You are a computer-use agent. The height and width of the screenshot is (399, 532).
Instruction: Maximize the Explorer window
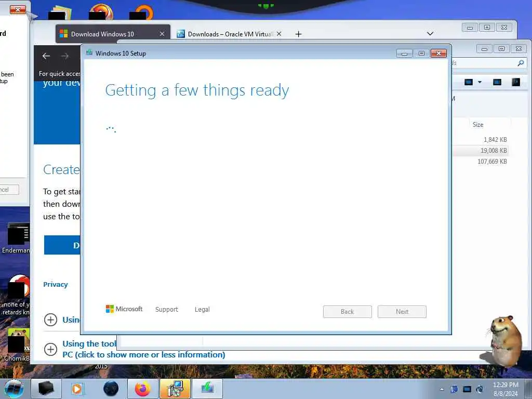tap(501, 48)
